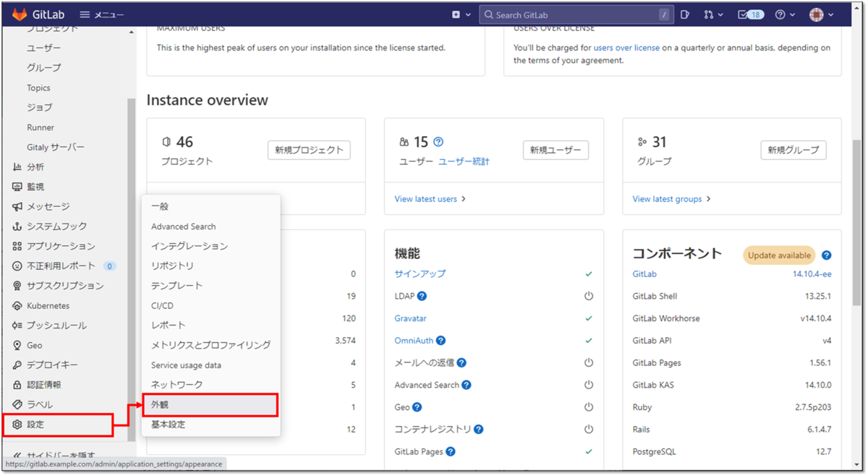Click the プッシュルール icon
This screenshot has width=868, height=476.
click(x=17, y=326)
